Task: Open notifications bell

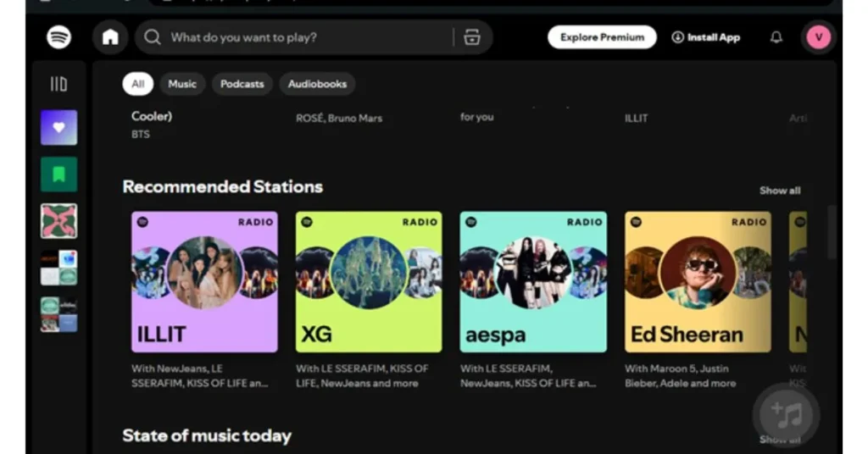Action: point(776,37)
